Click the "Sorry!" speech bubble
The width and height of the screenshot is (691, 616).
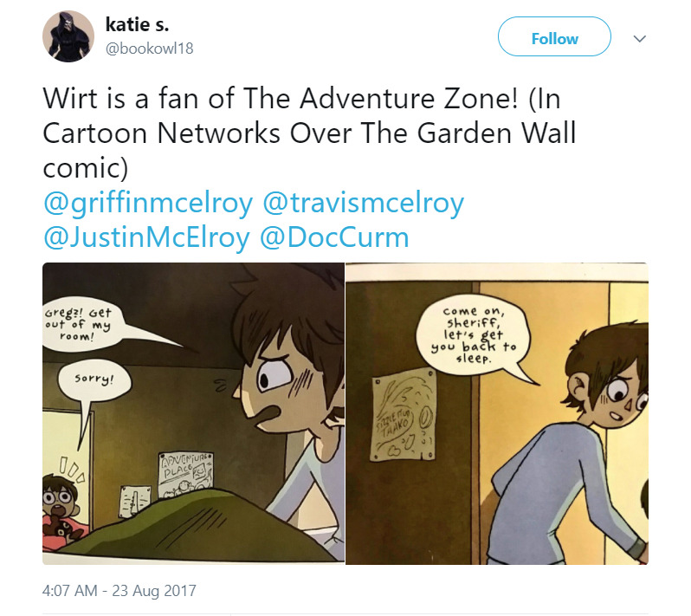[x=94, y=380]
